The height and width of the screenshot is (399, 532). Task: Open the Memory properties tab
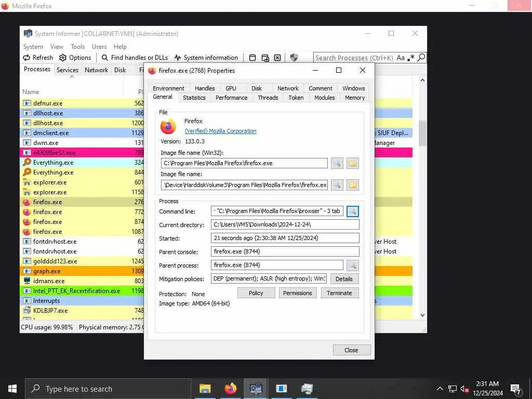pos(354,98)
